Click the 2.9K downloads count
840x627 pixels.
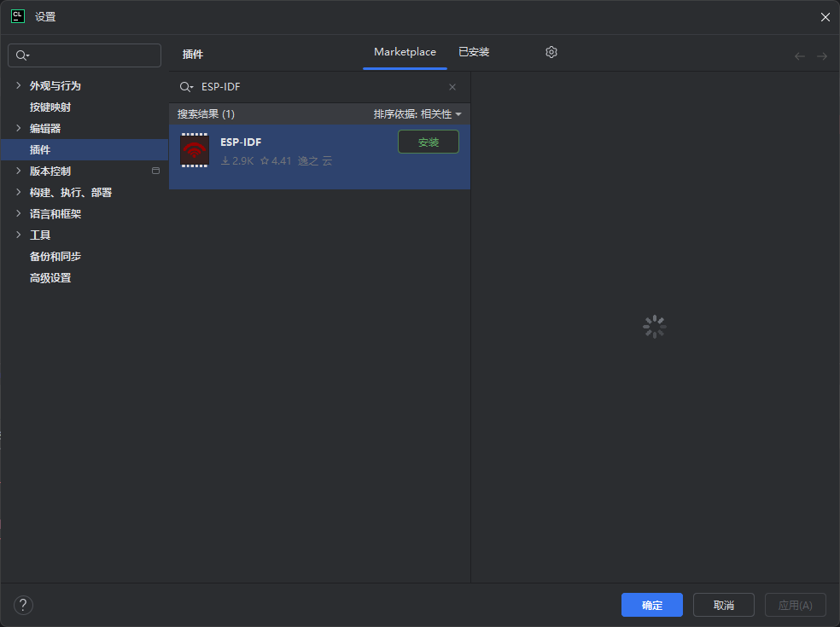click(237, 161)
